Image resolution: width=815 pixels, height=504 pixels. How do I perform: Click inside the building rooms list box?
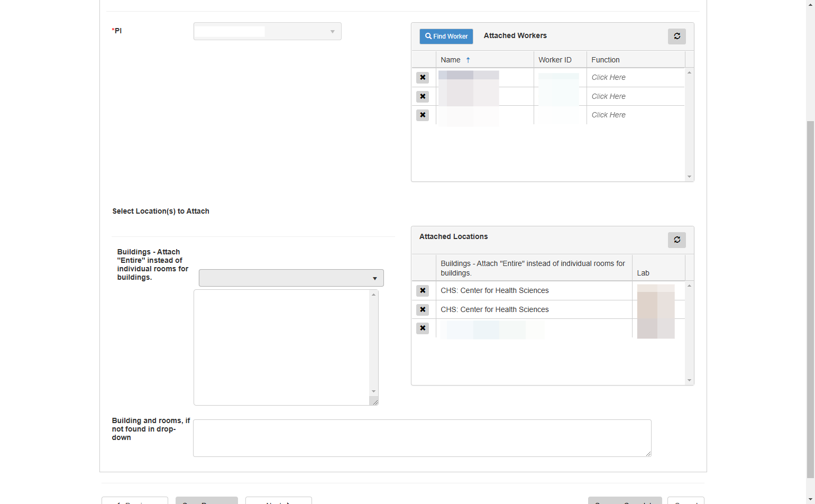(281, 347)
